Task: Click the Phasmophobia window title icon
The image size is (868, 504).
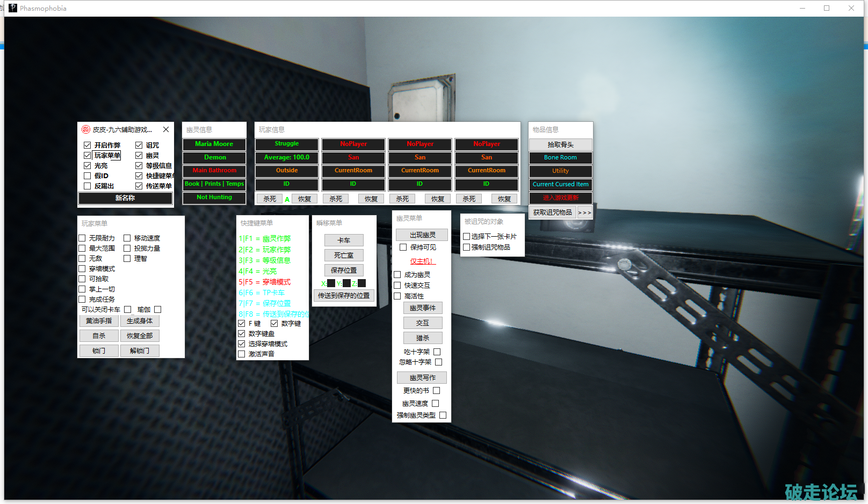Action: click(x=13, y=8)
